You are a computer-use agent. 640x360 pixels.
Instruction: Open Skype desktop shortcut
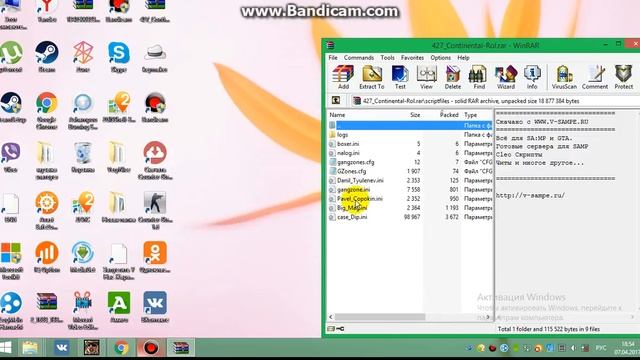(x=119, y=57)
